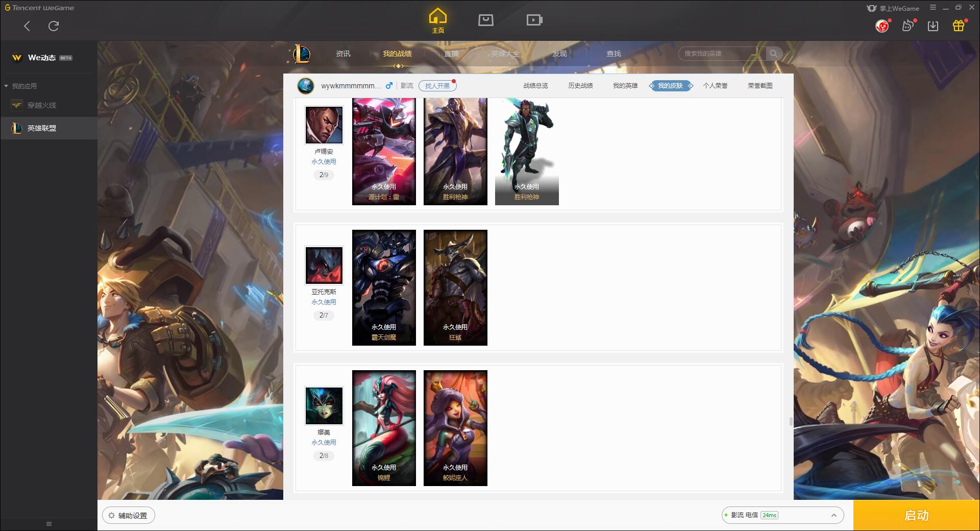Open 辅助设置 settings button
980x531 pixels.
129,516
